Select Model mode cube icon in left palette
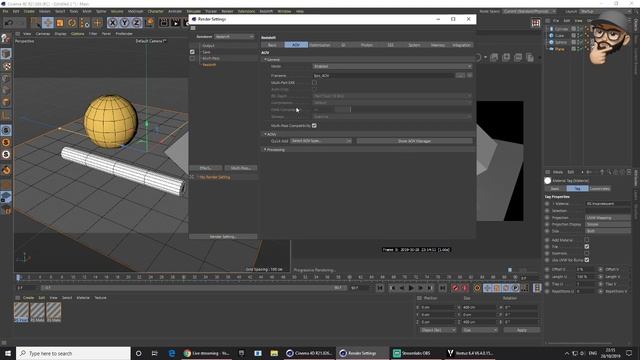Viewport: 640px width, 360px height. pyautogui.click(x=6, y=53)
